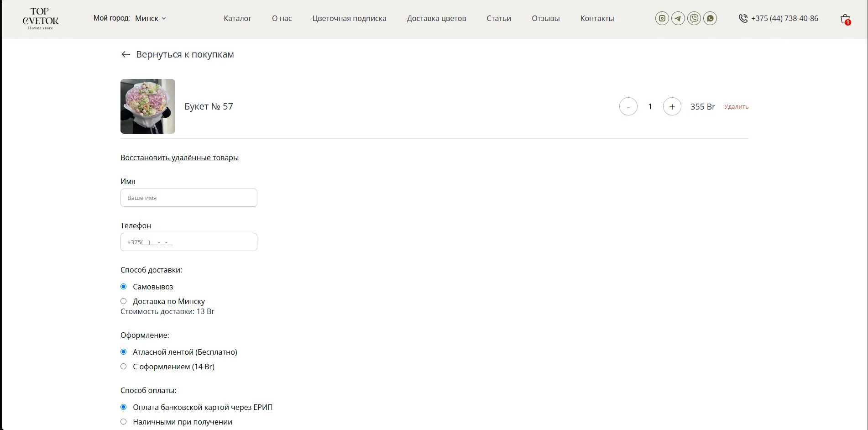Open the Instagram social icon
Viewport: 868px width, 430px height.
[x=662, y=18]
